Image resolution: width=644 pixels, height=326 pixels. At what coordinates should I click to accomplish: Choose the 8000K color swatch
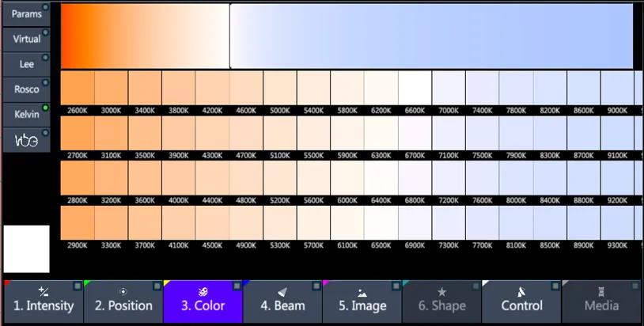[516, 178]
